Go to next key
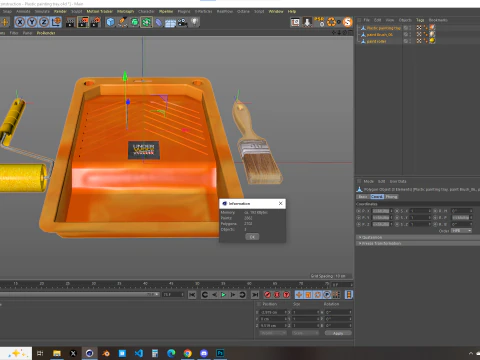This screenshot has width=480, height=360. click(242, 295)
